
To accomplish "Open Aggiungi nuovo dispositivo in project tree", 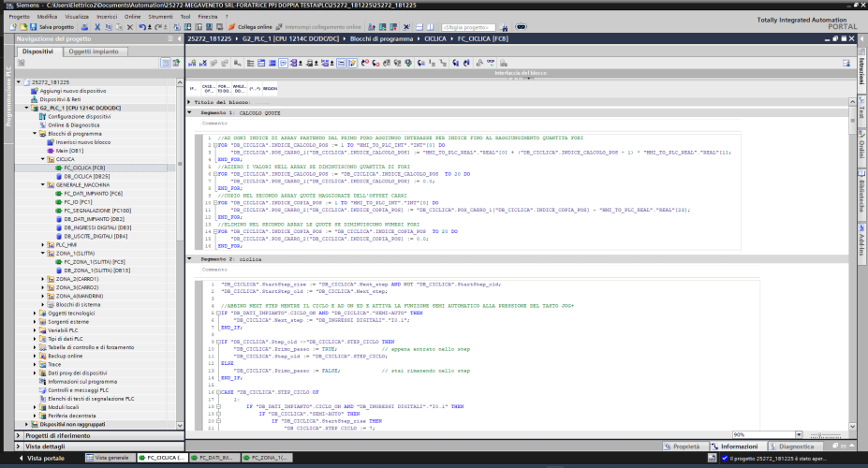I will coord(72,91).
